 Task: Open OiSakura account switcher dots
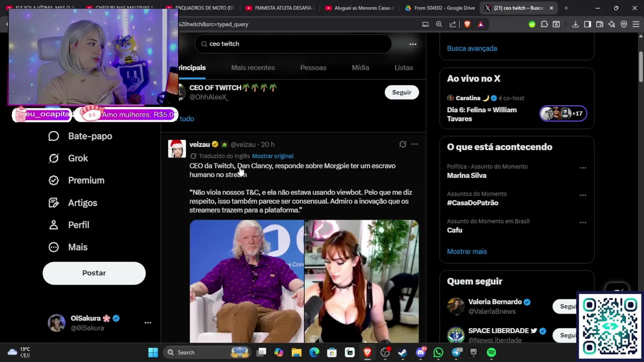coord(148,323)
